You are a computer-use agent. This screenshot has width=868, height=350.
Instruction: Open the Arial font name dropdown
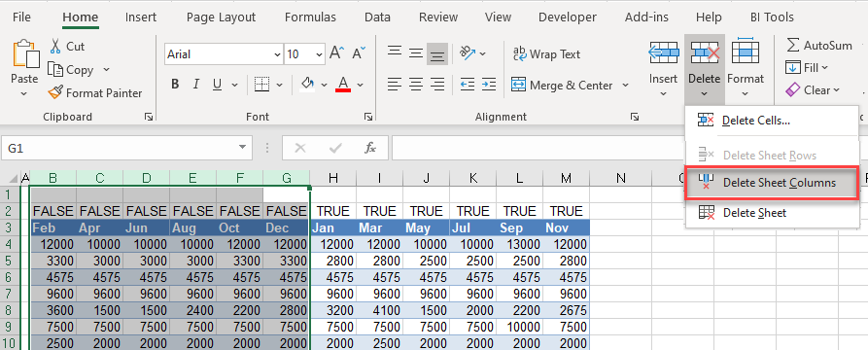(277, 54)
